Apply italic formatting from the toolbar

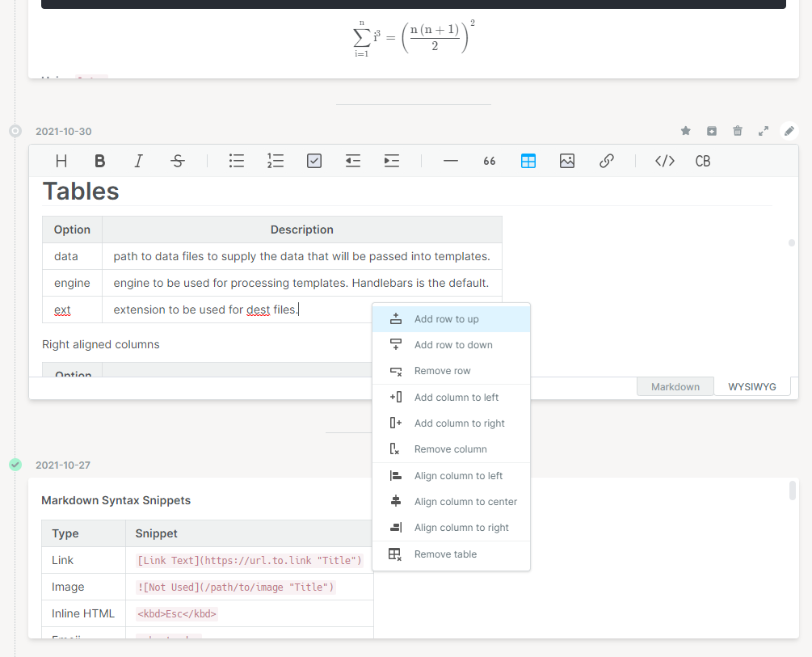point(138,161)
